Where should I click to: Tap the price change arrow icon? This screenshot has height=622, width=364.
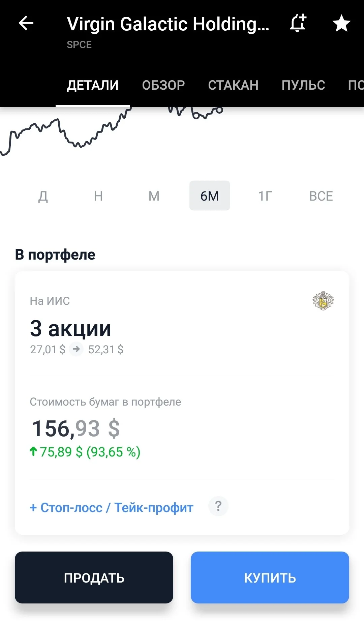[x=76, y=349]
